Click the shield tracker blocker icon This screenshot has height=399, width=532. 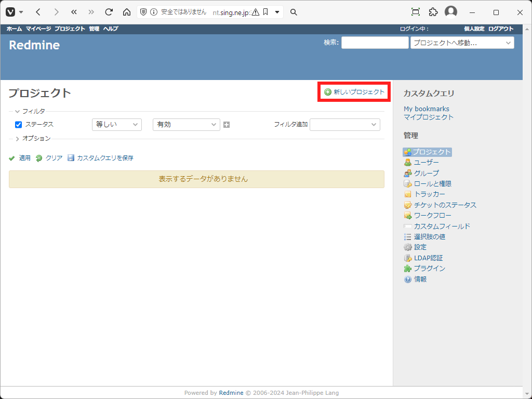point(143,12)
